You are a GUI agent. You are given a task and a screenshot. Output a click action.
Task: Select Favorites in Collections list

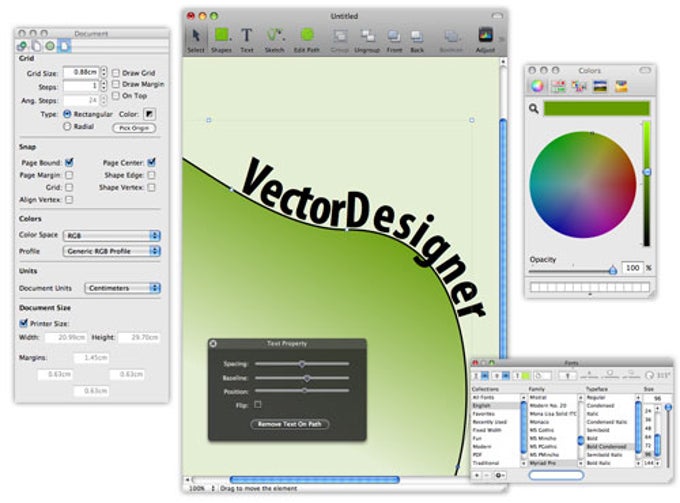click(x=483, y=414)
